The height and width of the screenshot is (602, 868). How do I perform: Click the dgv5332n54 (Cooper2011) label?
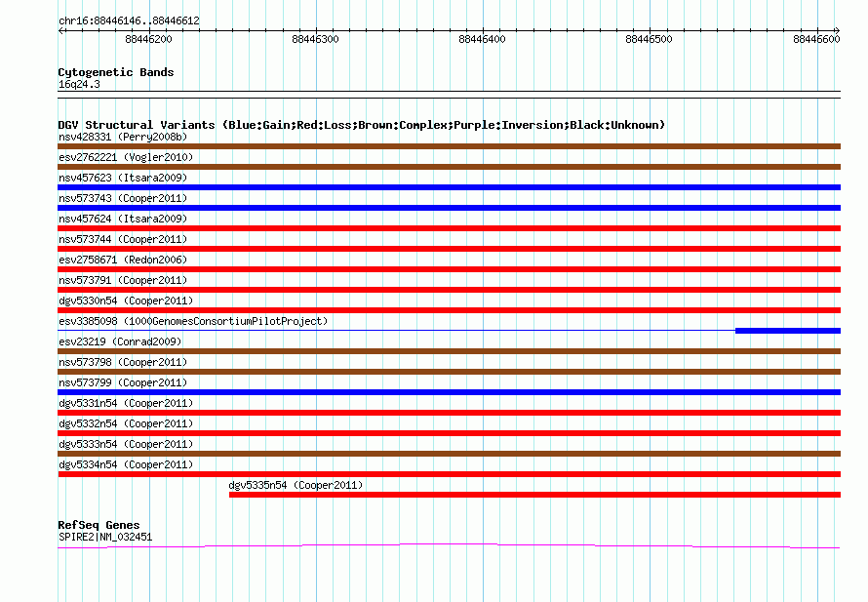(126, 423)
